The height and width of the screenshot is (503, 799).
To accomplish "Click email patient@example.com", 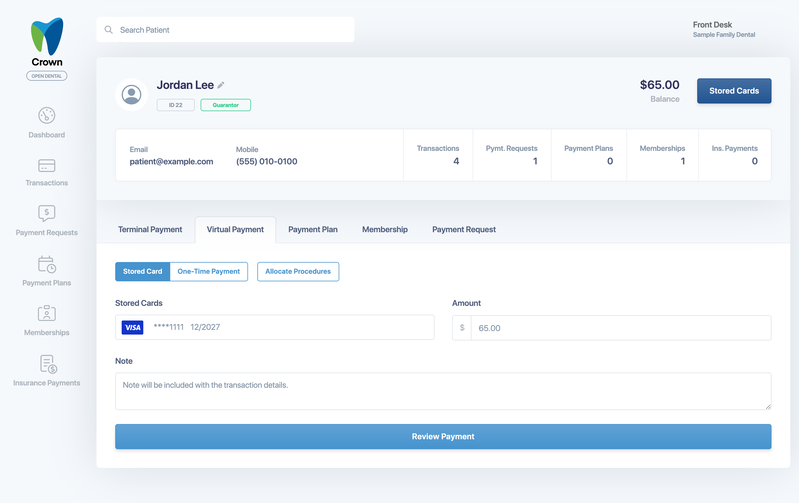I will pyautogui.click(x=171, y=162).
